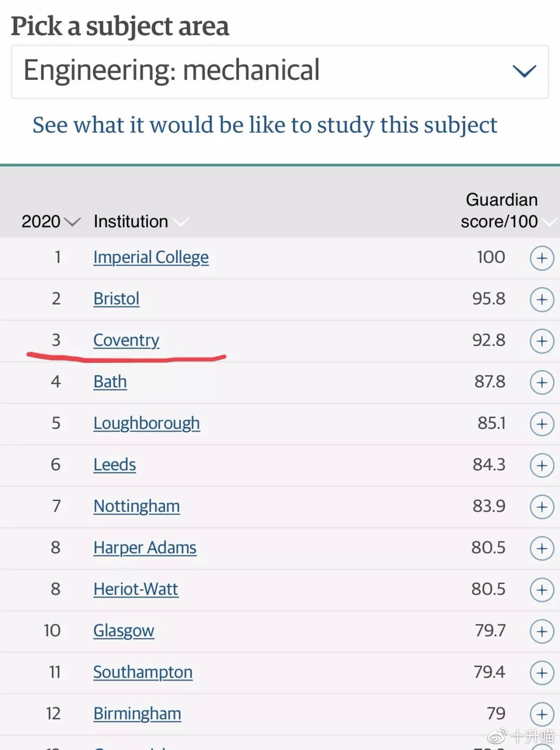This screenshot has width=560, height=750.
Task: Expand Nottingham row plus icon
Action: [542, 507]
